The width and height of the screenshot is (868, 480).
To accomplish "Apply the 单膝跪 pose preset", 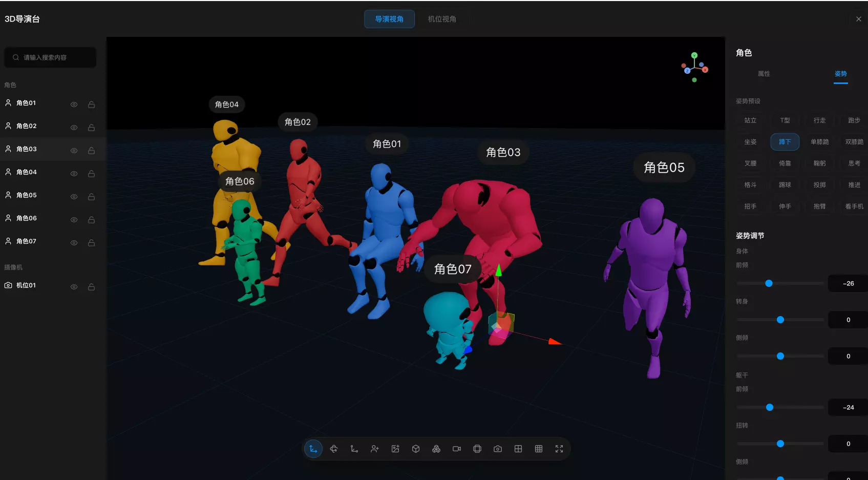I will (820, 142).
